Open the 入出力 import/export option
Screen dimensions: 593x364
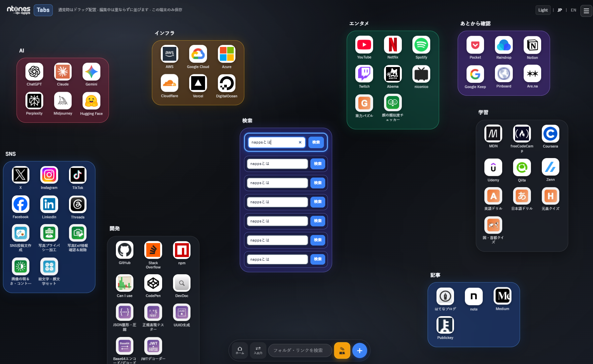point(258,350)
